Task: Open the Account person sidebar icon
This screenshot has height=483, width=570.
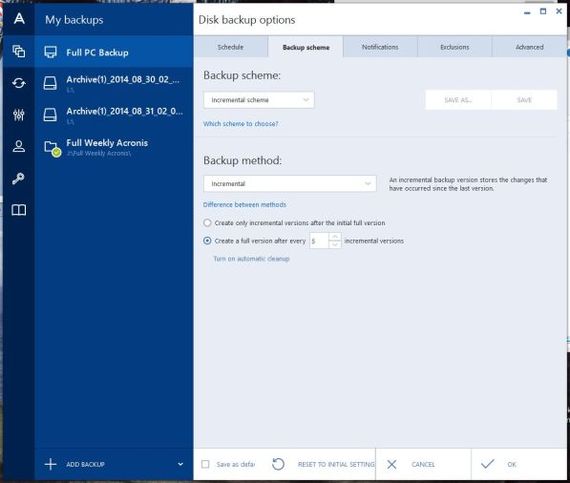Action: [x=19, y=146]
